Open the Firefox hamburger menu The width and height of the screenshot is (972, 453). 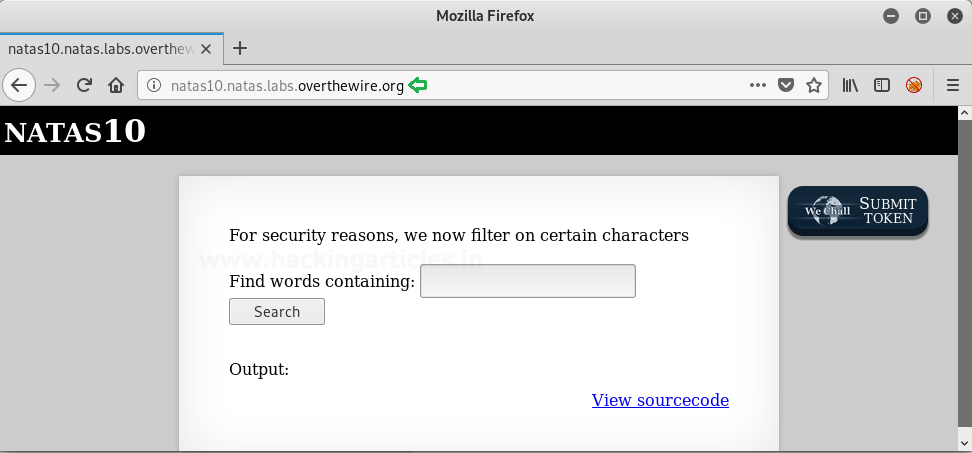click(x=952, y=85)
